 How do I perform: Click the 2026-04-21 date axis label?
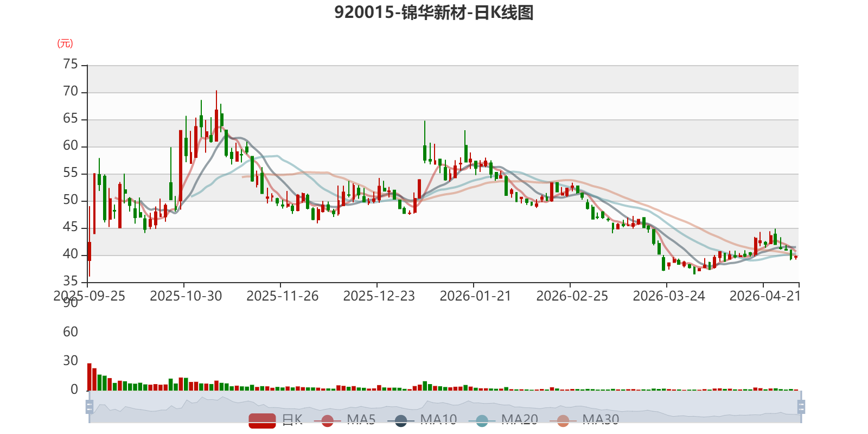click(765, 296)
